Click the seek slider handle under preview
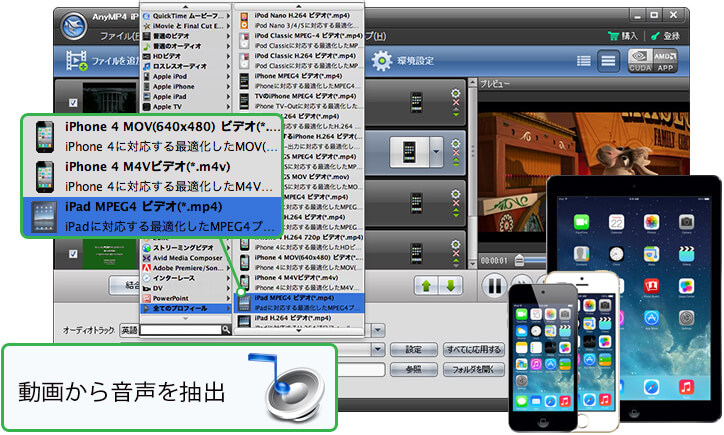This screenshot has height=435, width=724. (x=519, y=260)
